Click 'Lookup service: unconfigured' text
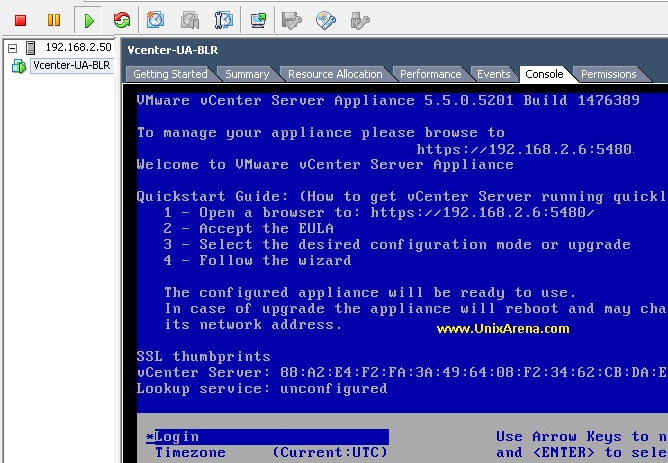The height and width of the screenshot is (463, 668). click(262, 388)
